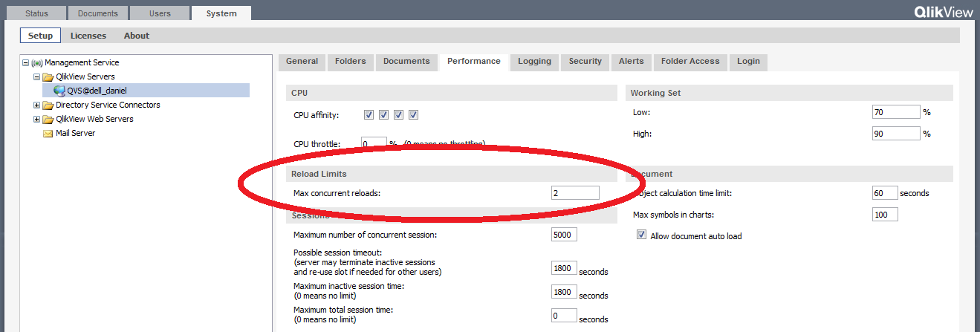Open the Status top-level tab

(36, 13)
